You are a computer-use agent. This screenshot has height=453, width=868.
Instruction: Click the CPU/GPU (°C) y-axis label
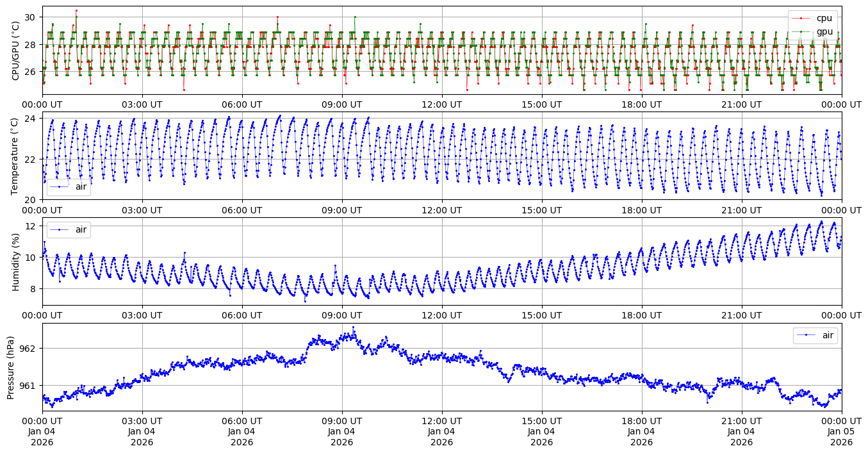click(x=15, y=50)
